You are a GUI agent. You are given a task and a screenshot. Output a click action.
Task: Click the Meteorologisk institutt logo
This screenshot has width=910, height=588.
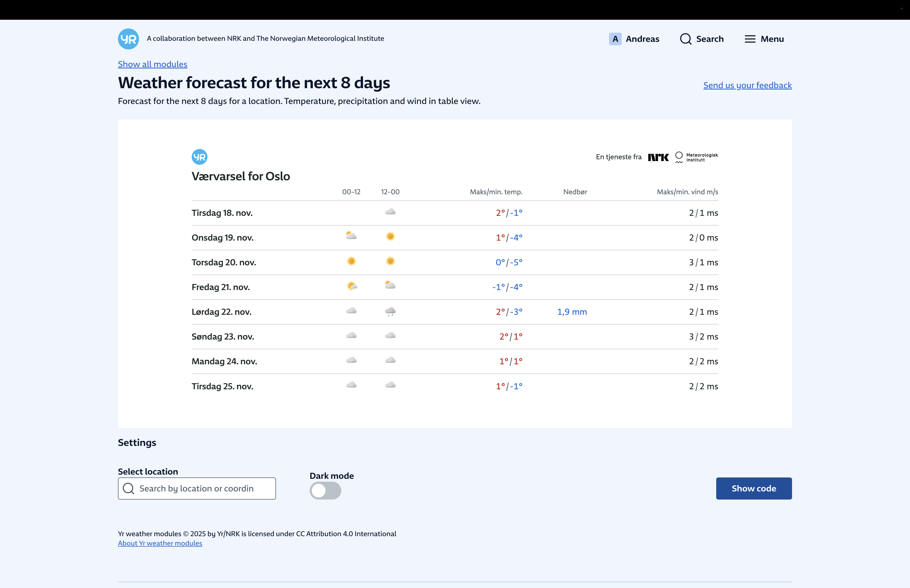pos(696,157)
